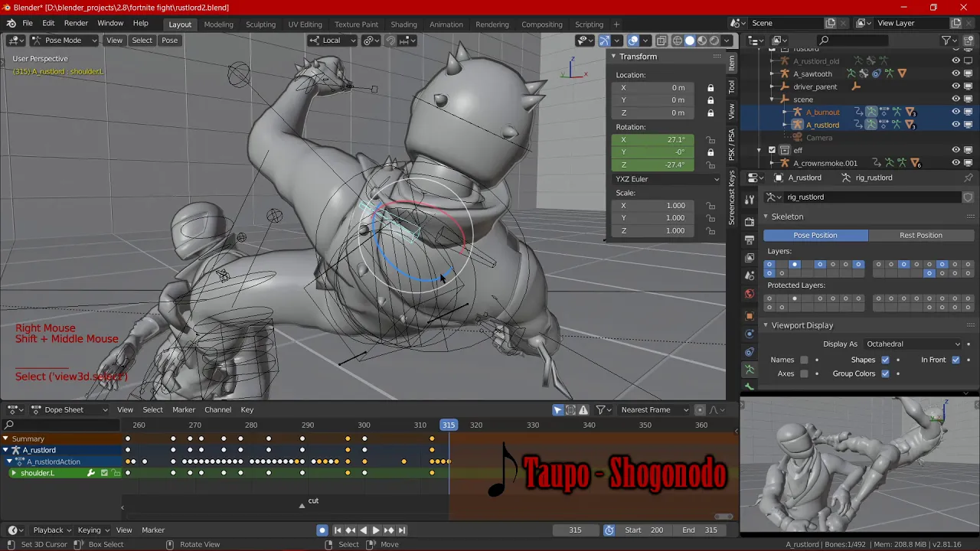The image size is (980, 551).
Task: Click the Blender logo icon
Action: tap(11, 23)
